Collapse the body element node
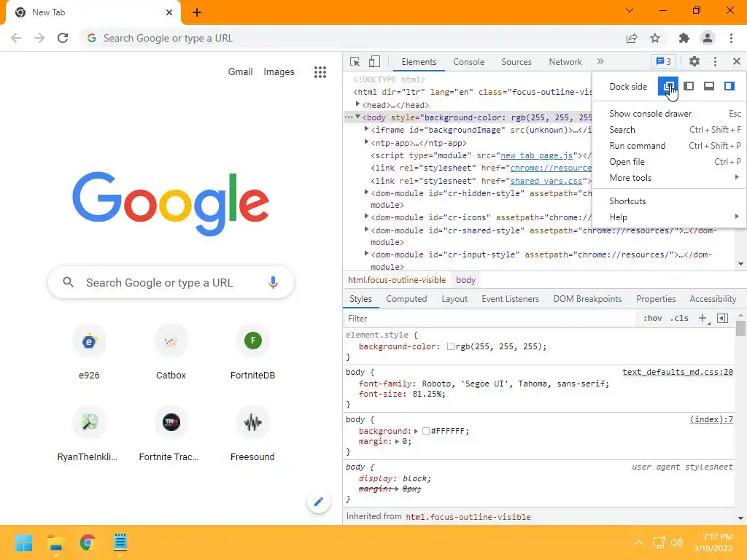 [357, 117]
